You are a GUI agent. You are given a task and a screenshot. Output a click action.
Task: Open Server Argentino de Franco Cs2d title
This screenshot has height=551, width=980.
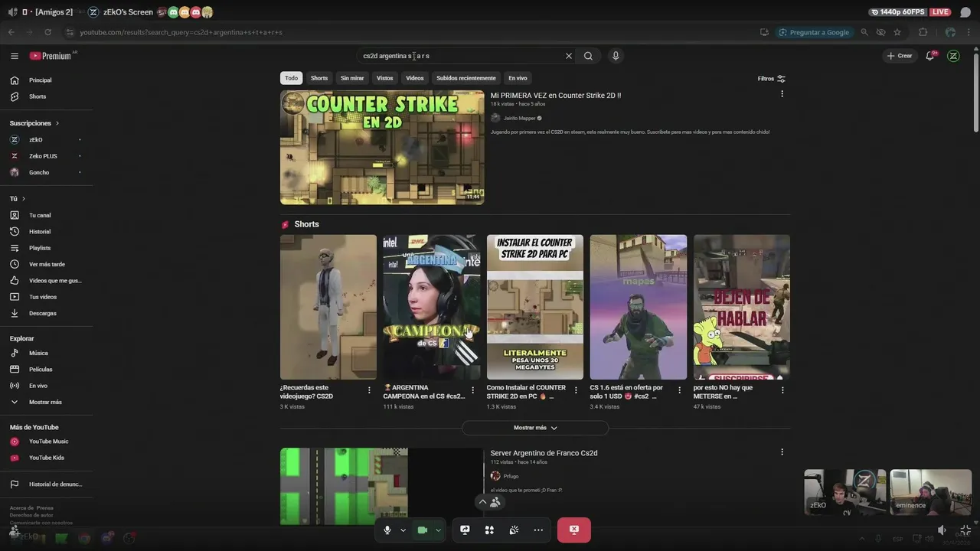[544, 453]
